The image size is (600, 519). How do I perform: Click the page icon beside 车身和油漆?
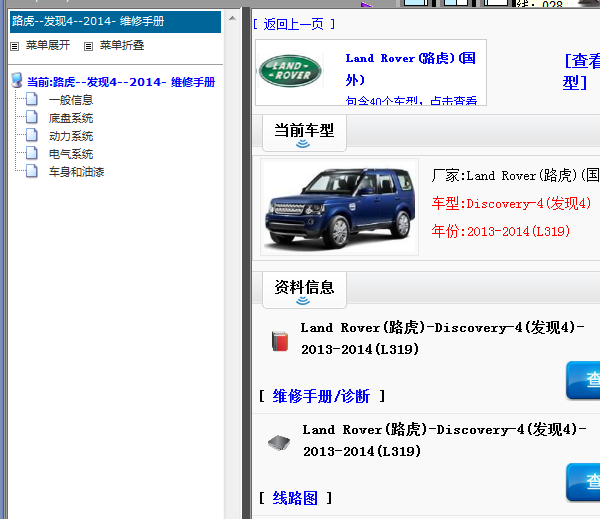pos(32,171)
